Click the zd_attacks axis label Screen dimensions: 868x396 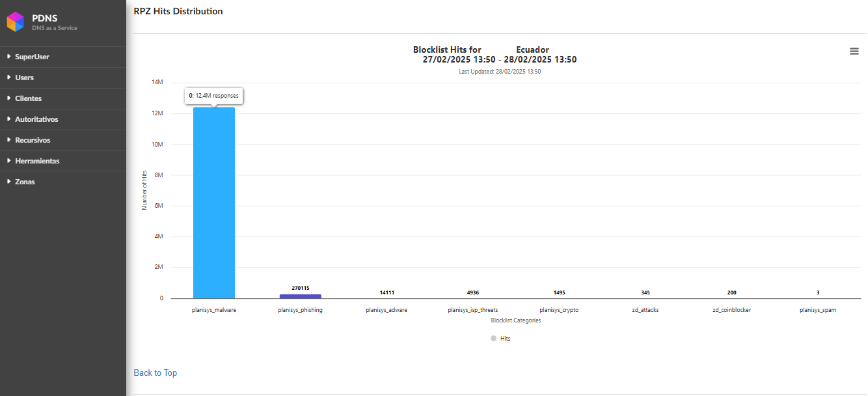pyautogui.click(x=645, y=310)
